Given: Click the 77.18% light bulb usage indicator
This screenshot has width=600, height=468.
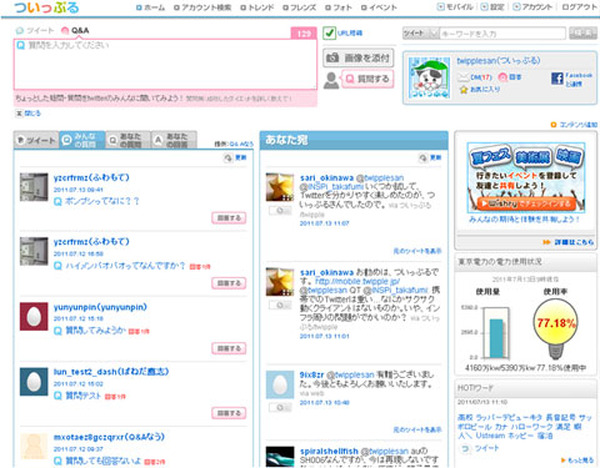Looking at the screenshot, I should pos(556,328).
